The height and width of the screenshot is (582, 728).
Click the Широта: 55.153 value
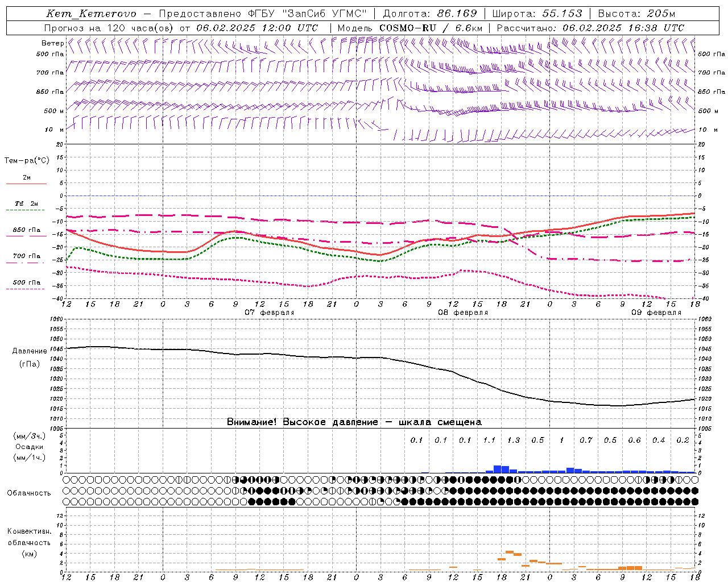click(537, 14)
